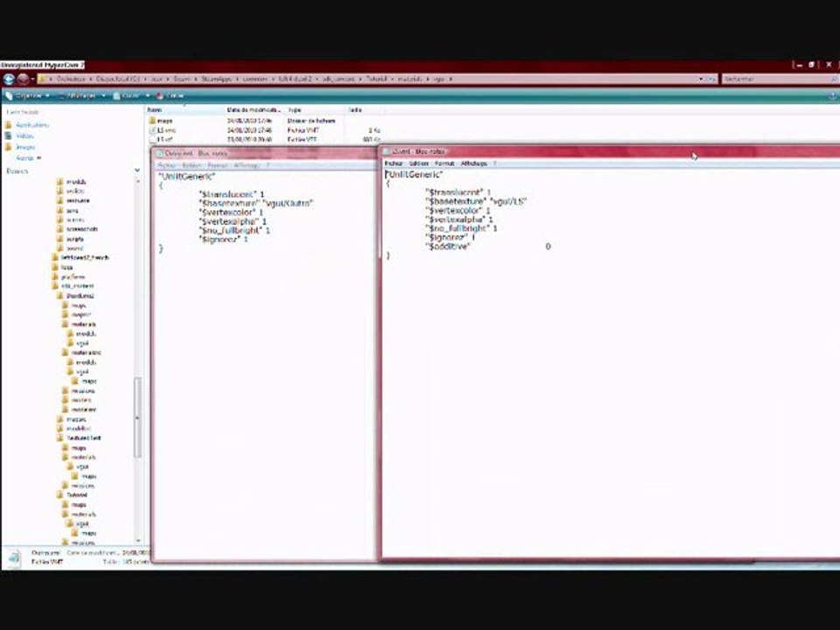Click the Autres favorites link
The image size is (840, 630).
(28, 158)
